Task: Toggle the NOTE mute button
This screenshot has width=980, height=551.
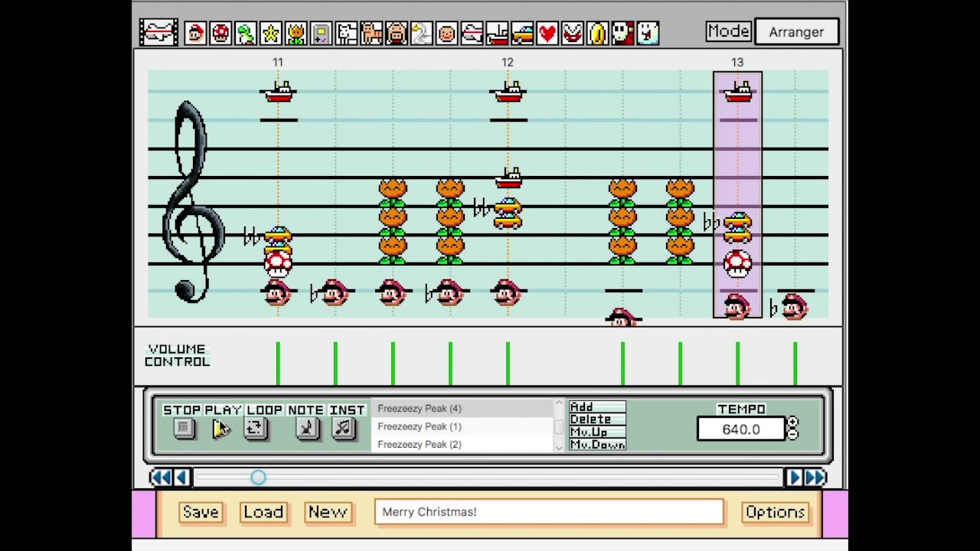Action: (x=307, y=429)
